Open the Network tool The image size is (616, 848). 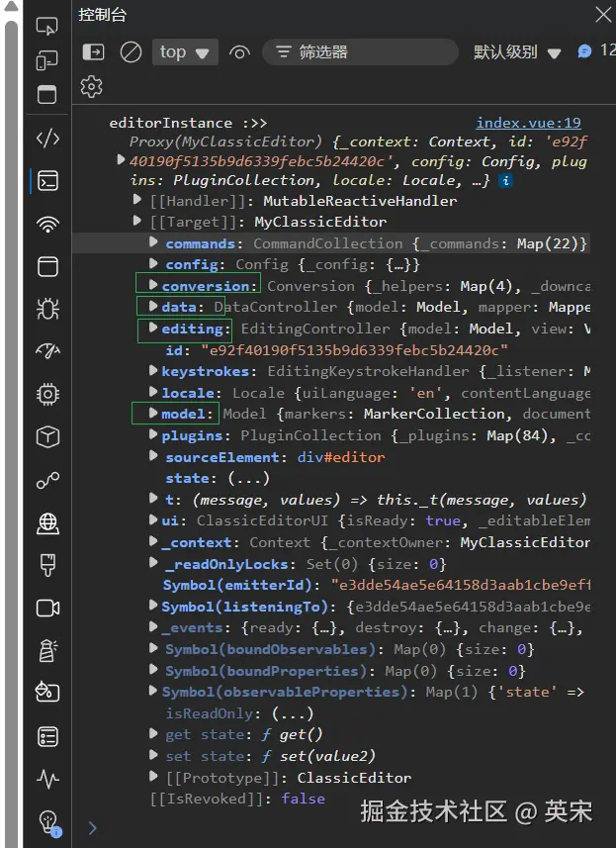point(47,224)
